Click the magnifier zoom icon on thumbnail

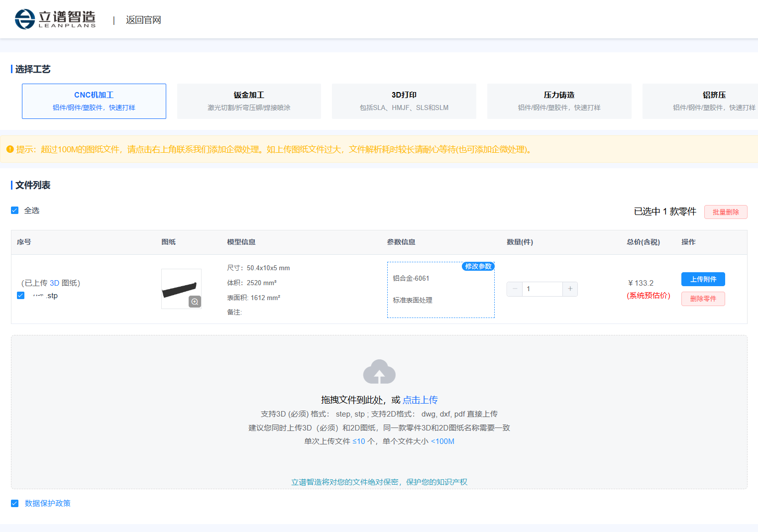(x=195, y=302)
